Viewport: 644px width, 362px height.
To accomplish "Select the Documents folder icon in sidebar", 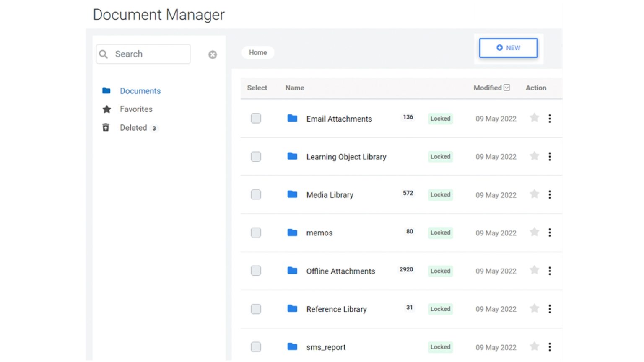I will (106, 90).
